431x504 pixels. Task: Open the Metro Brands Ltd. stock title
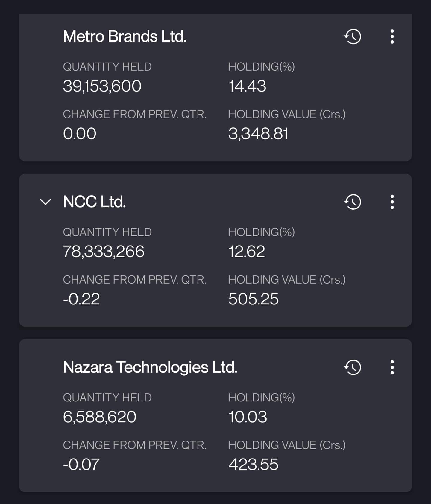(125, 36)
